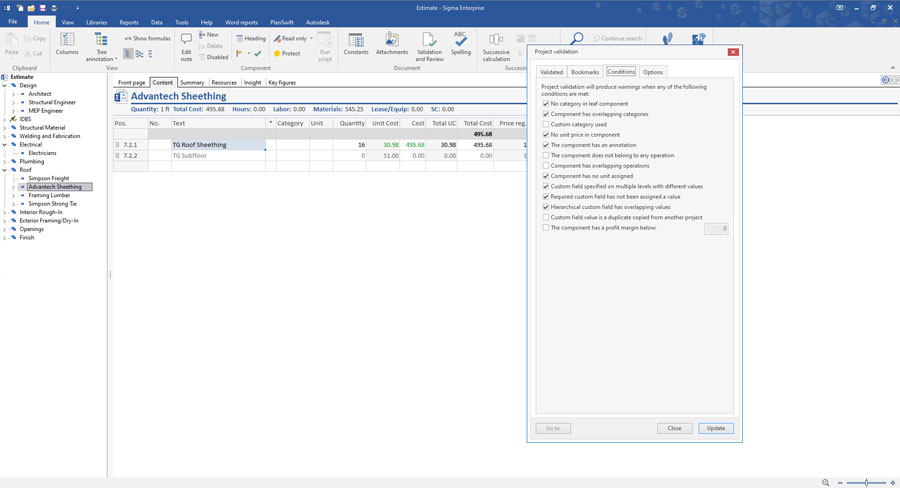This screenshot has height=488, width=900.
Task: Click the Update button
Action: [x=716, y=428]
